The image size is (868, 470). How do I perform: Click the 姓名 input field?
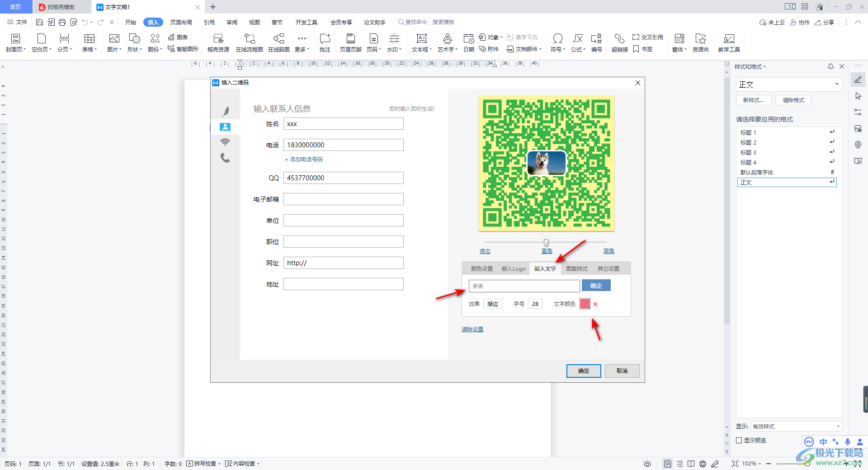[x=344, y=124]
